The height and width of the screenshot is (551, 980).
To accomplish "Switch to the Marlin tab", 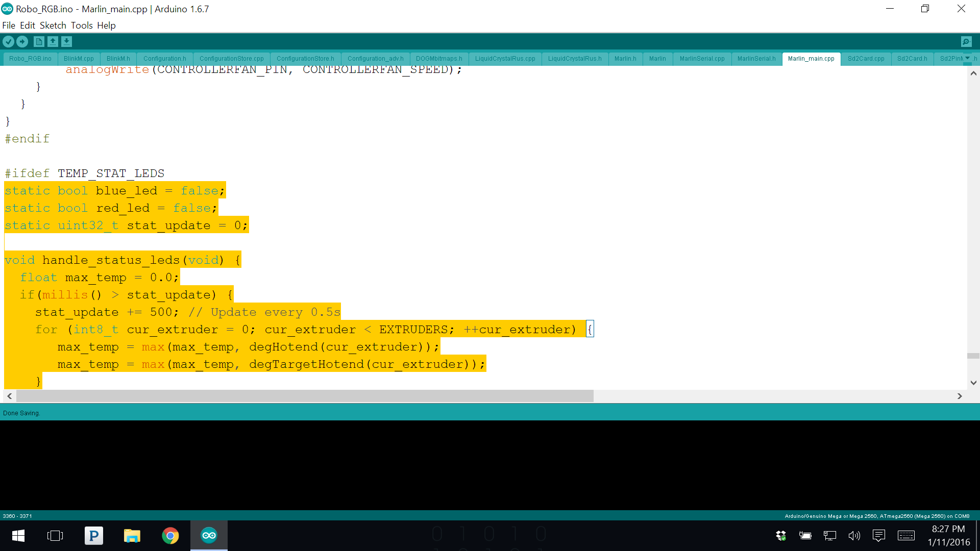I will point(657,59).
